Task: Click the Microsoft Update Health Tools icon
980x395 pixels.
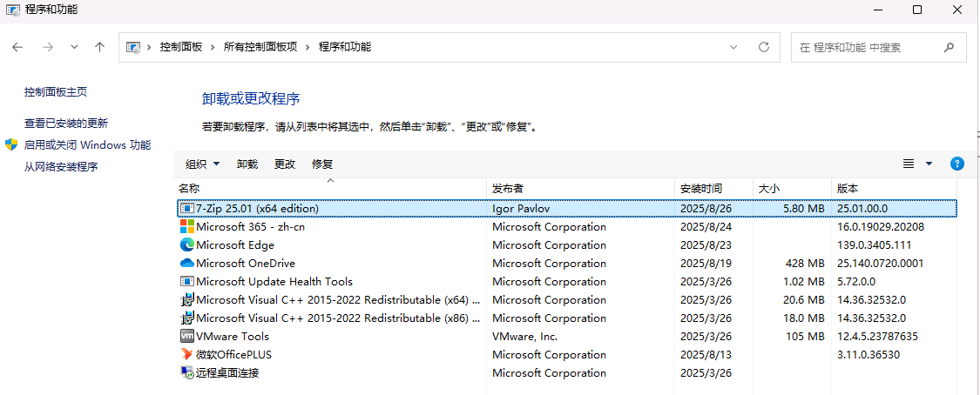Action: (187, 281)
